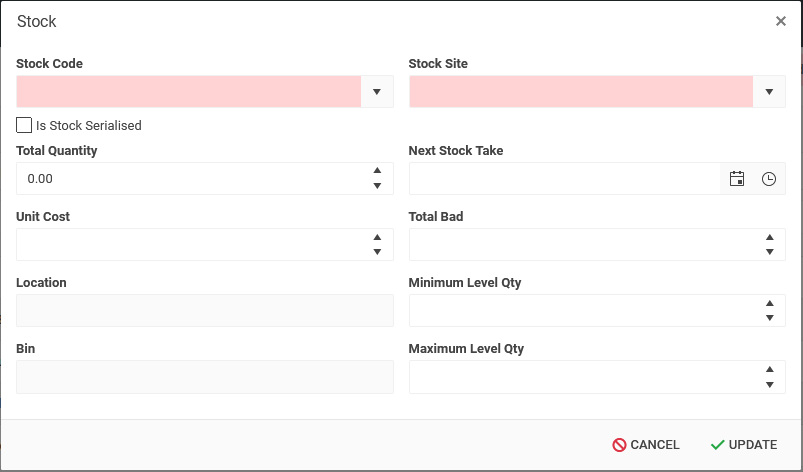Screen dimensions: 803x472
Task: Select the Bin text field
Action: (x=204, y=376)
